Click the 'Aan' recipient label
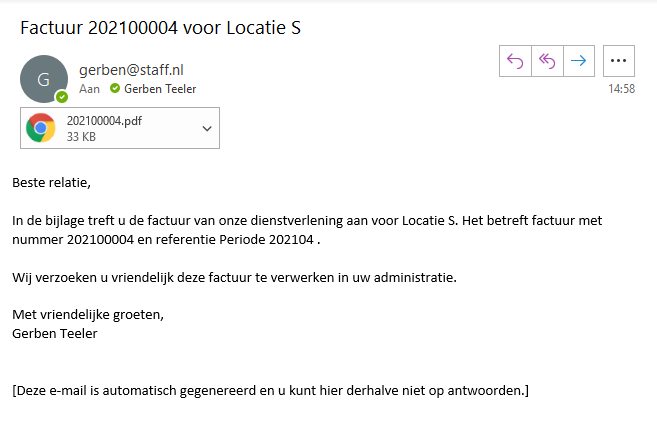 (x=89, y=89)
